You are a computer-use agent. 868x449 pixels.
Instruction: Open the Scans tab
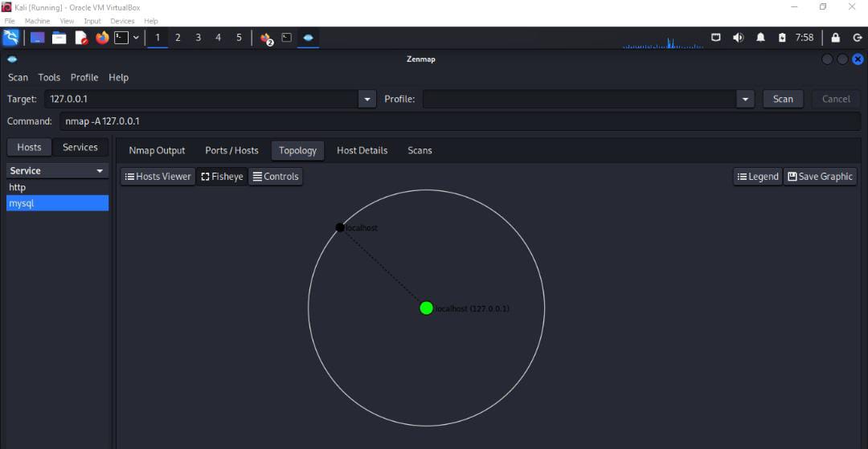point(420,150)
